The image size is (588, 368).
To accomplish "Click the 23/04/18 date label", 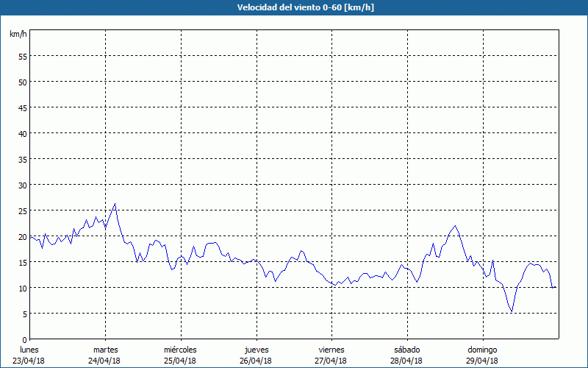I will click(29, 361).
